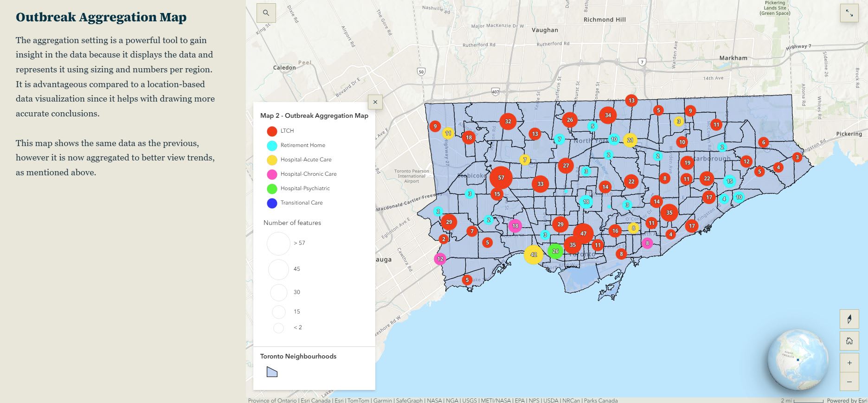
Task: Click the red LTCH legend swatch
Action: coord(272,131)
